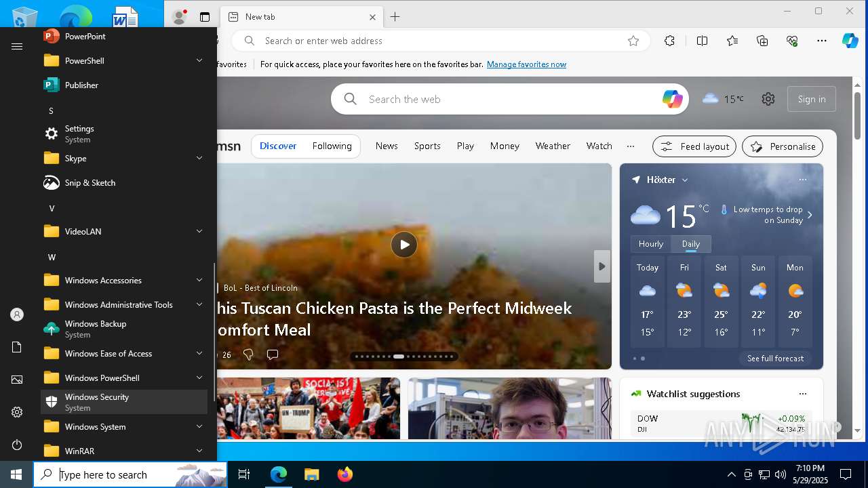868x488 pixels.
Task: Follow the Manage favorites now link
Action: pyautogui.click(x=526, y=64)
